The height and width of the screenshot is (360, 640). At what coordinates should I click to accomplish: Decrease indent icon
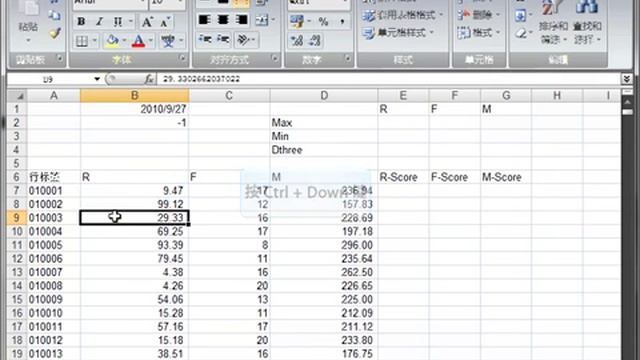204,39
